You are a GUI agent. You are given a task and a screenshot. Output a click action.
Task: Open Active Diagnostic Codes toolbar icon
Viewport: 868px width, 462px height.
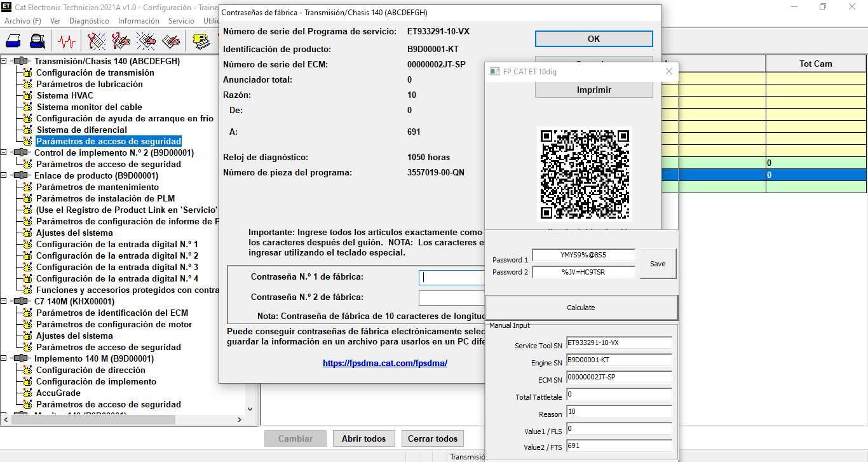click(96, 42)
